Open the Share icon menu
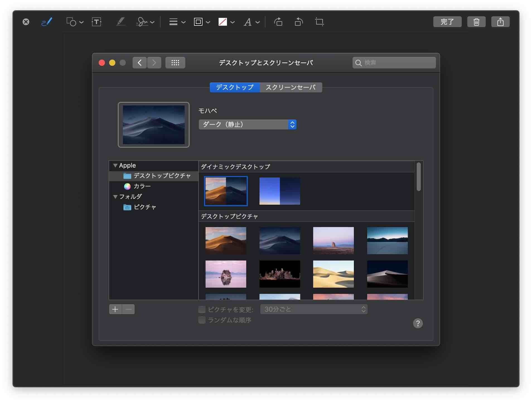 click(x=500, y=22)
